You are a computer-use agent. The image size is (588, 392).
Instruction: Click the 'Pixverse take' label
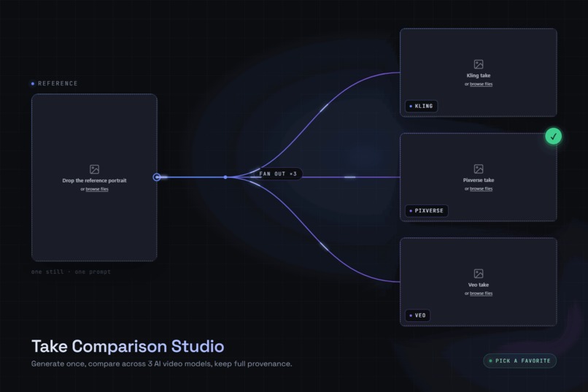coord(479,180)
